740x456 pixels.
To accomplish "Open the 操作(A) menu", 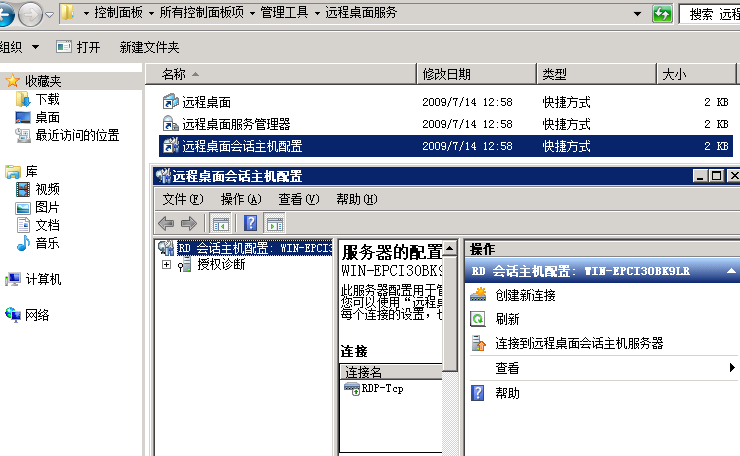I will point(241,199).
